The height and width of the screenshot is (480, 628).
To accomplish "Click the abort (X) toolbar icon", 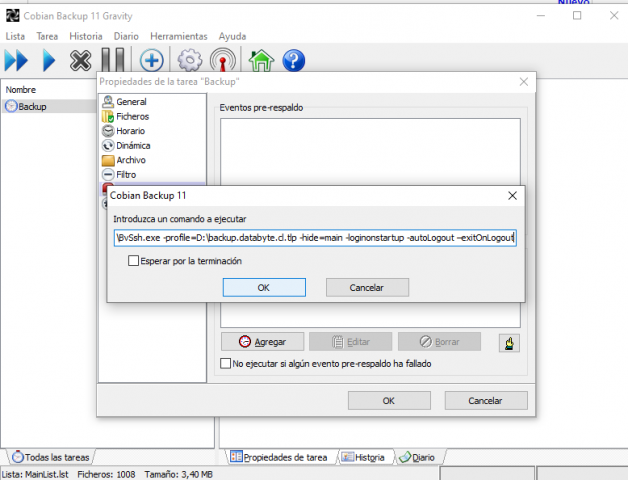I will pyautogui.click(x=80, y=61).
